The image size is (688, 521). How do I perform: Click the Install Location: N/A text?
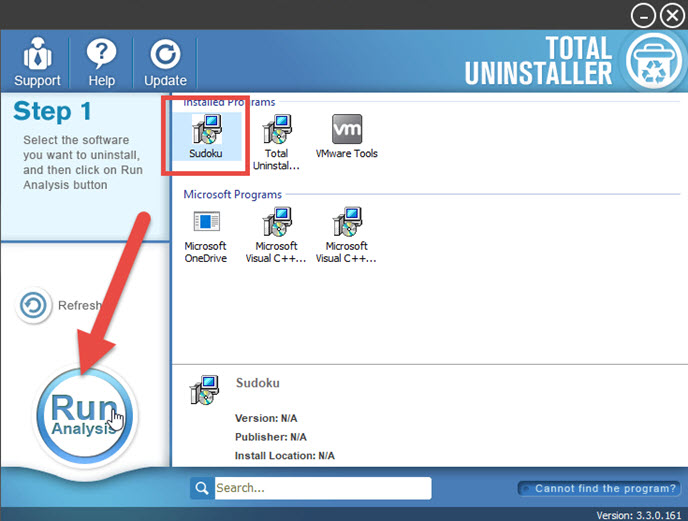tap(284, 456)
